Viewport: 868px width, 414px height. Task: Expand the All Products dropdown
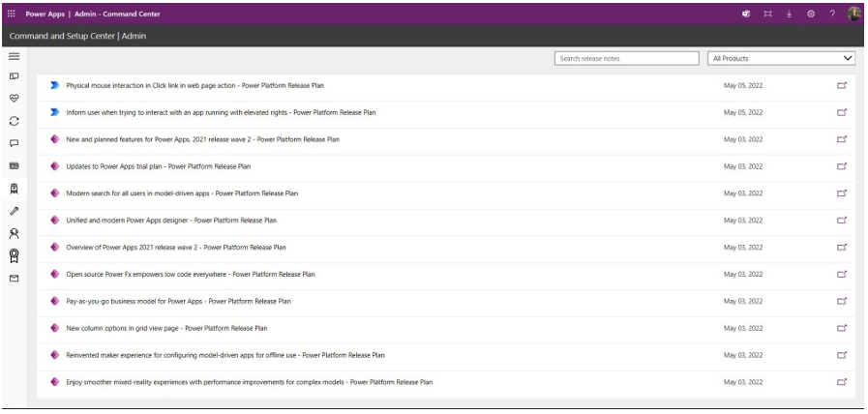click(x=782, y=59)
